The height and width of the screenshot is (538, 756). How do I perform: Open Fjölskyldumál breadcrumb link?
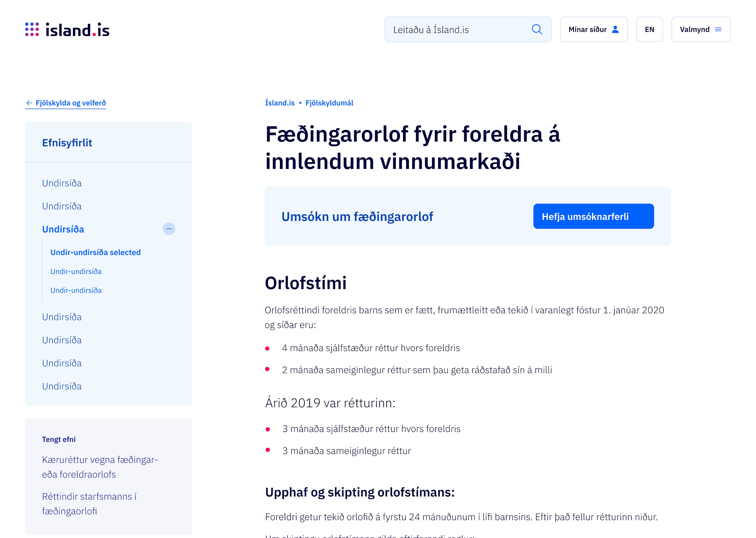(x=329, y=103)
